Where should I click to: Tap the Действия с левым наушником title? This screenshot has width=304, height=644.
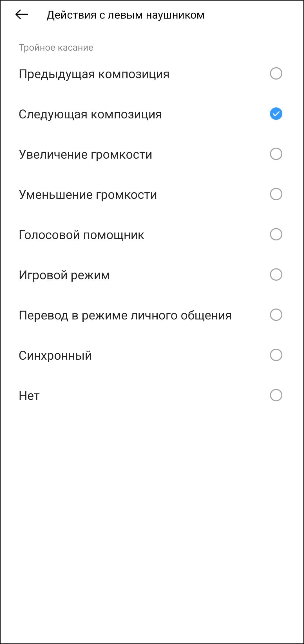pyautogui.click(x=125, y=15)
